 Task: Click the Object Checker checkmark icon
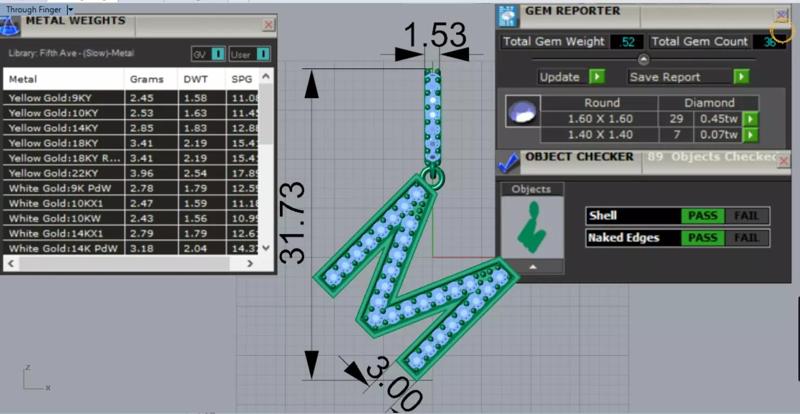[508, 162]
